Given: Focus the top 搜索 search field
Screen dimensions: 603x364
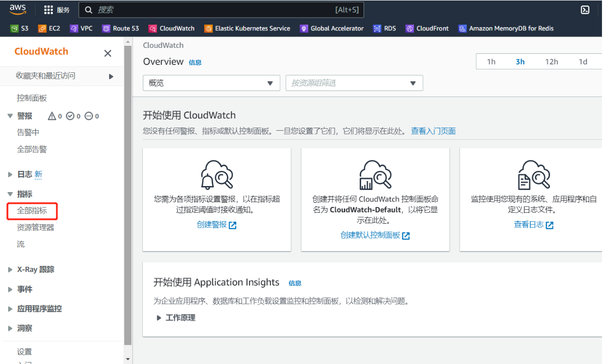Looking at the screenshot, I should [x=221, y=10].
